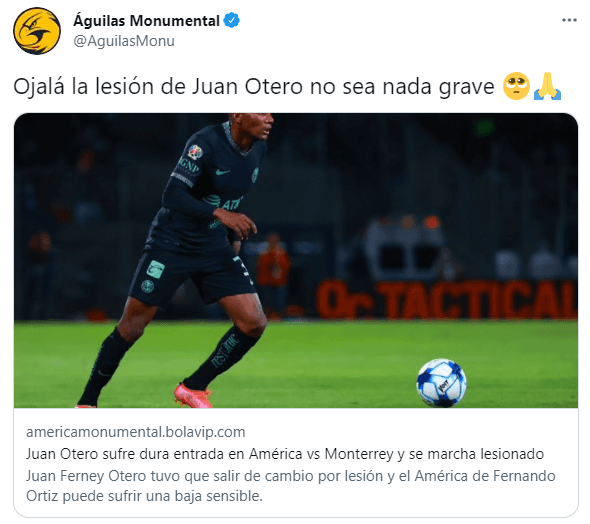The image size is (590, 524).
Task: Click the Nike logo on player's jersey
Action: (222, 172)
